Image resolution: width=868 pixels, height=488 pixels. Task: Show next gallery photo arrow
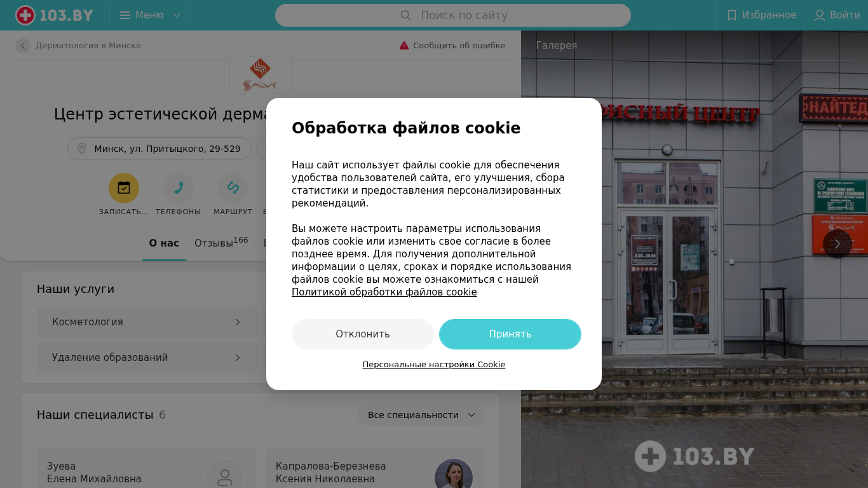tap(837, 244)
